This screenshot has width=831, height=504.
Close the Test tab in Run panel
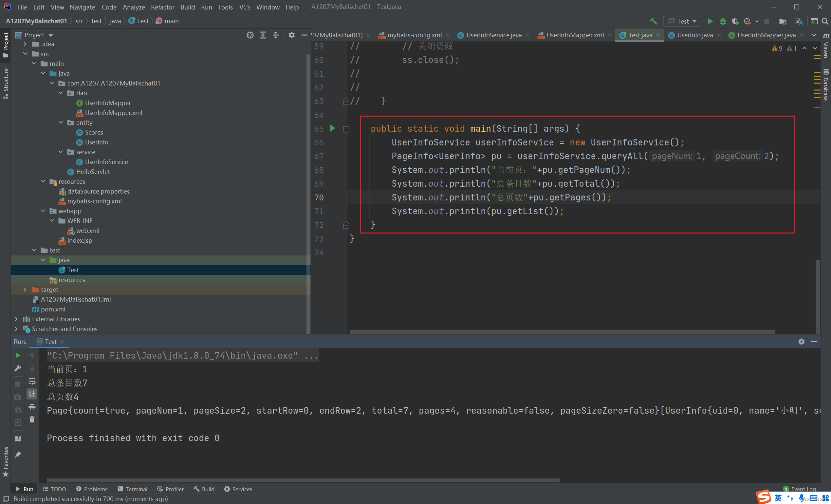tap(62, 342)
